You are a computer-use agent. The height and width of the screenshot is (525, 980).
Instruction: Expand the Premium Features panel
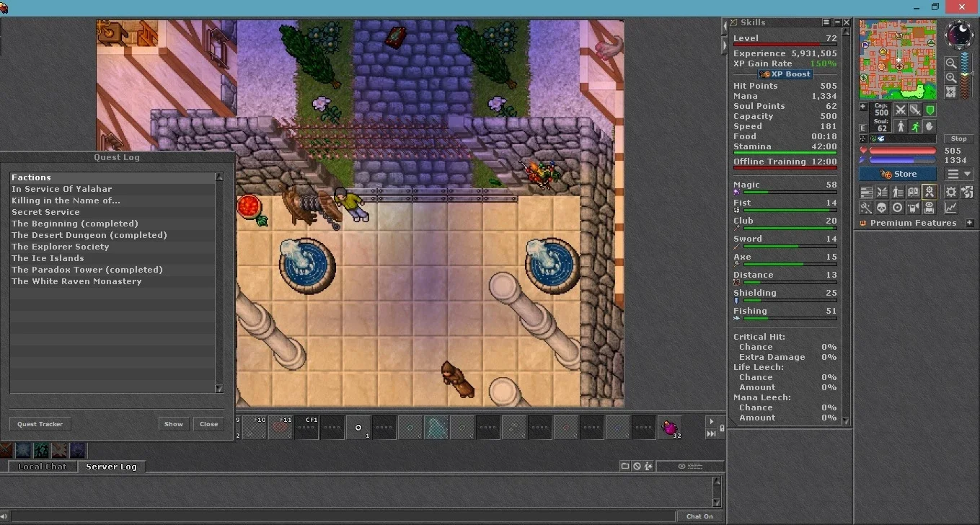pyautogui.click(x=970, y=223)
